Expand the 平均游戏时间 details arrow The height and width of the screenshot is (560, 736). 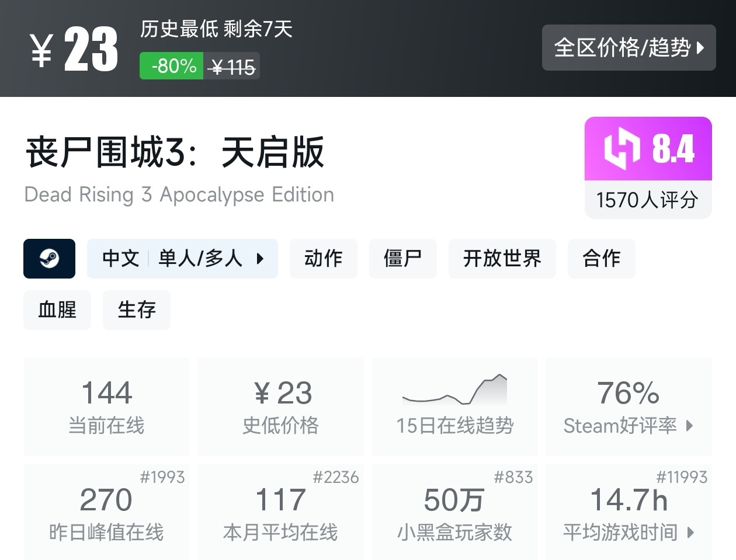click(691, 532)
